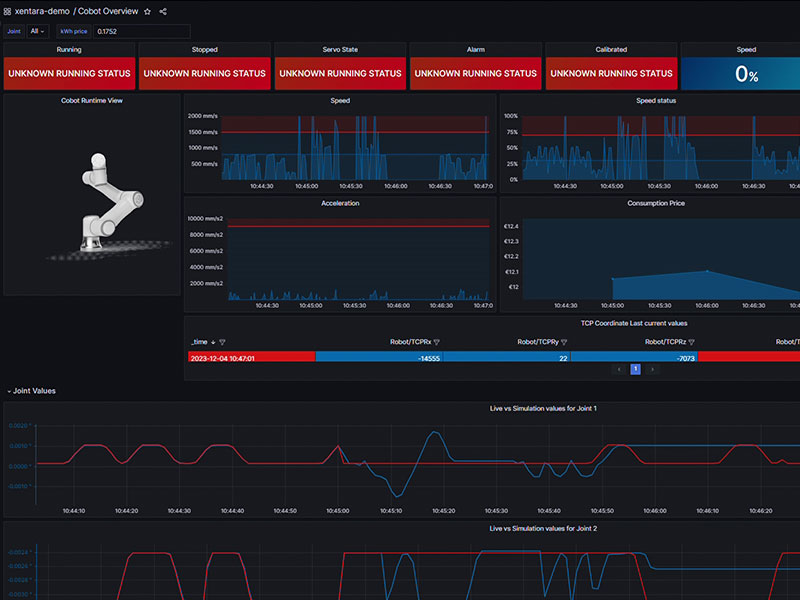This screenshot has height=600, width=800.
Task: Open filter for Robot/TCPRz column
Action: point(691,342)
